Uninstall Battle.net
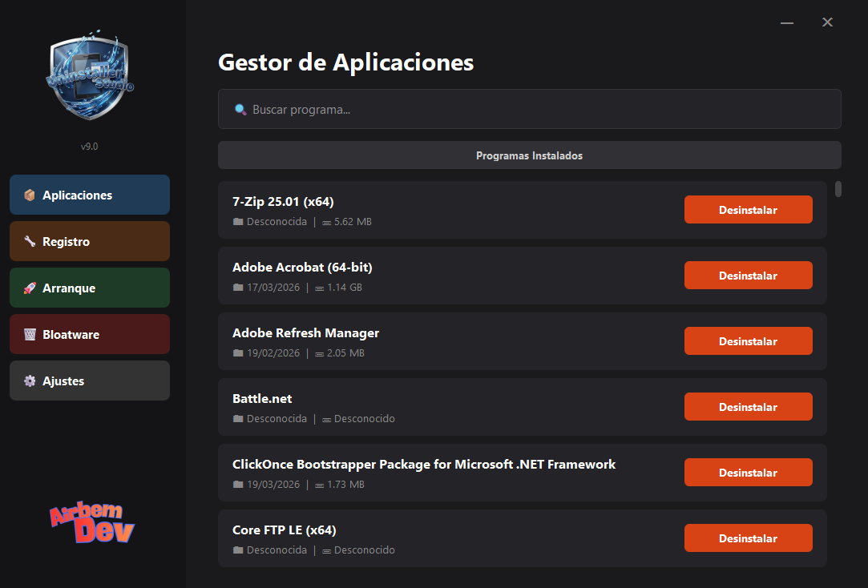This screenshot has width=868, height=588. click(x=749, y=407)
